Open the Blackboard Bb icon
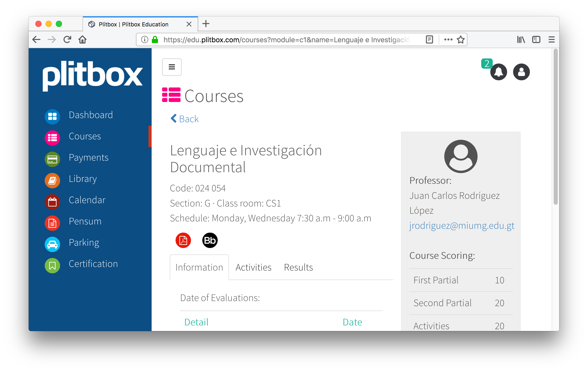This screenshot has height=372, width=588. click(210, 240)
